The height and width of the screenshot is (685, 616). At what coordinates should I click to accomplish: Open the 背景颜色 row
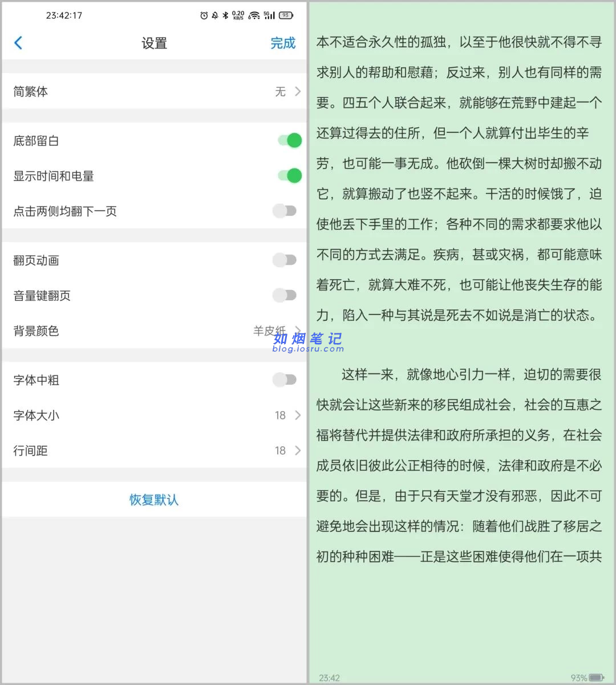pos(154,331)
